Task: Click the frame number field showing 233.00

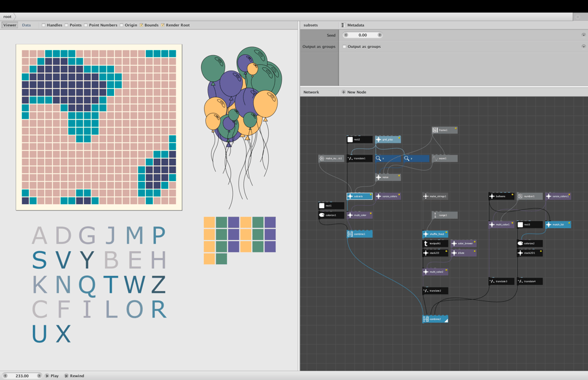Action: [22, 376]
